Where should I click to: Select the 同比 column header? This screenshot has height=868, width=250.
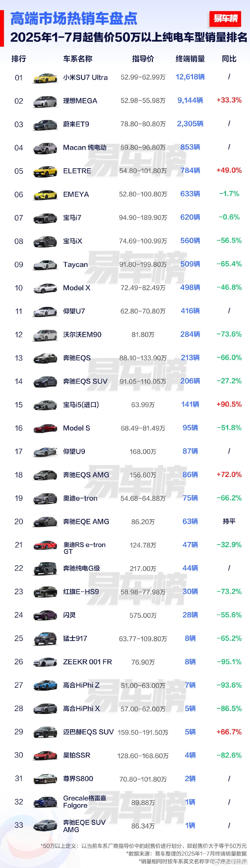[x=229, y=59]
